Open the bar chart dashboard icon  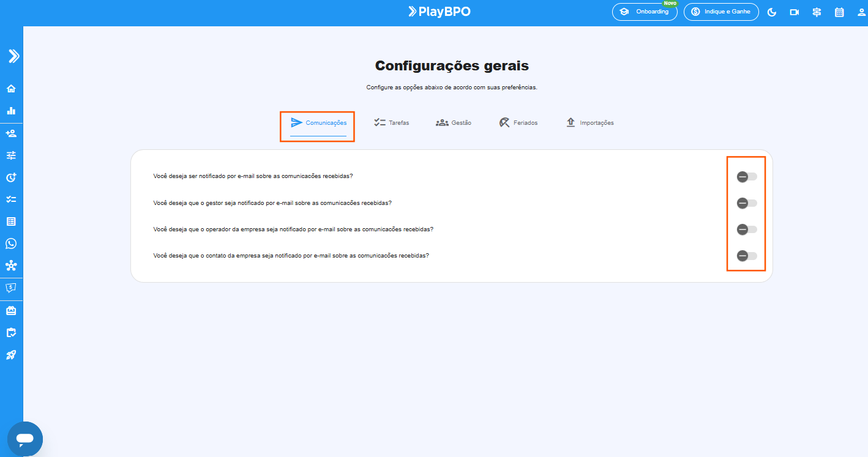coord(11,111)
